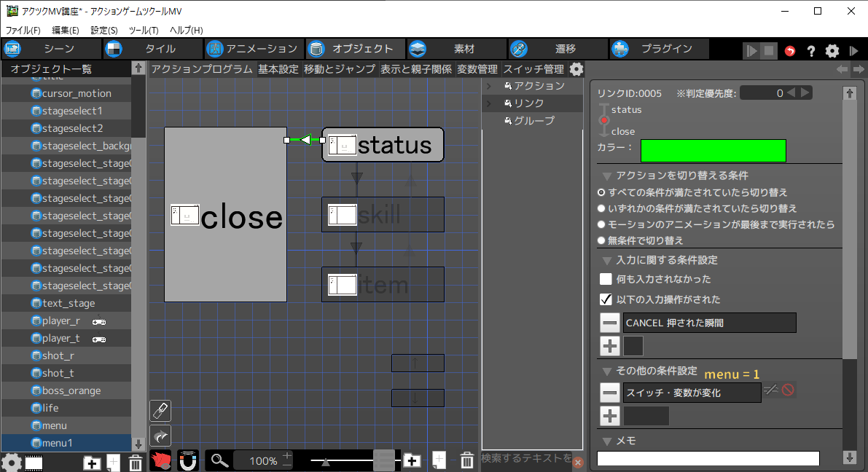Switch to the アニメーション tab

(x=253, y=49)
